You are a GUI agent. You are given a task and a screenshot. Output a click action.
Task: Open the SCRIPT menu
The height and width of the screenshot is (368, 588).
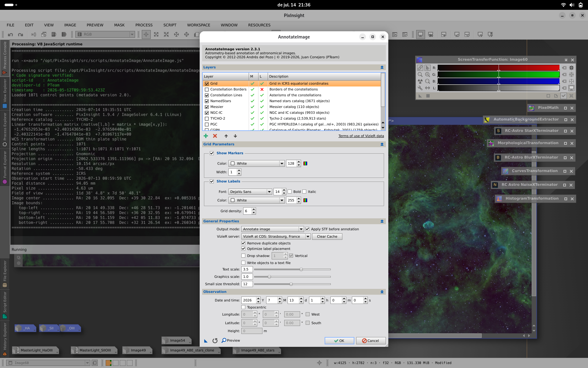(170, 25)
